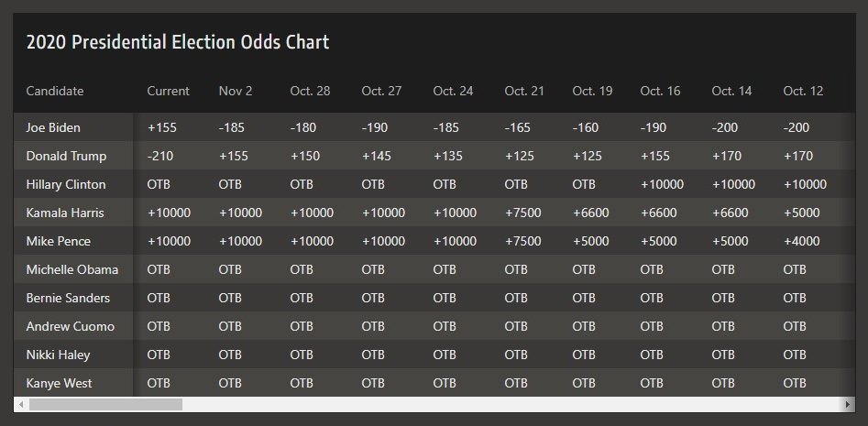Viewport: 868px width, 426px height.
Task: Click the Candidate column header
Action: click(x=55, y=91)
